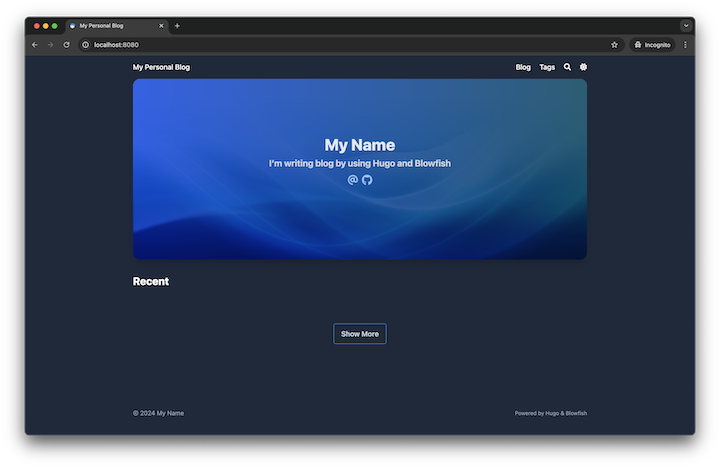
Task: Open the Blog menu item
Action: pyautogui.click(x=523, y=67)
